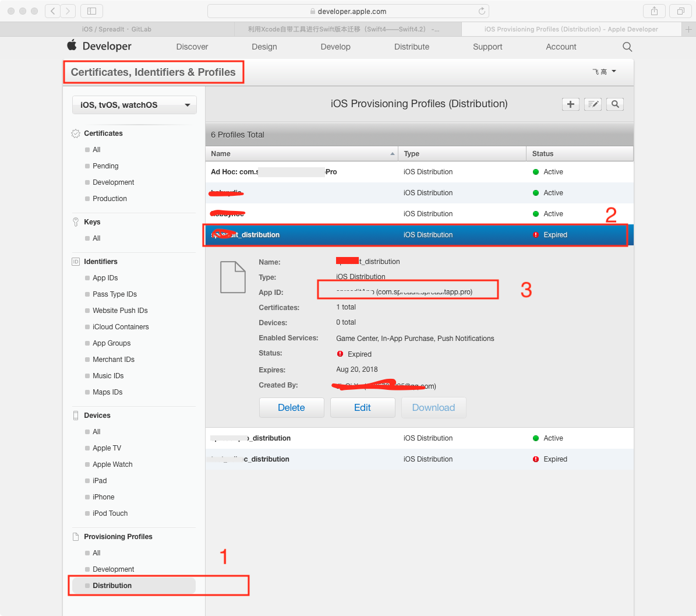This screenshot has height=616, width=696.
Task: Open the account name dropdown at top right
Action: [604, 72]
